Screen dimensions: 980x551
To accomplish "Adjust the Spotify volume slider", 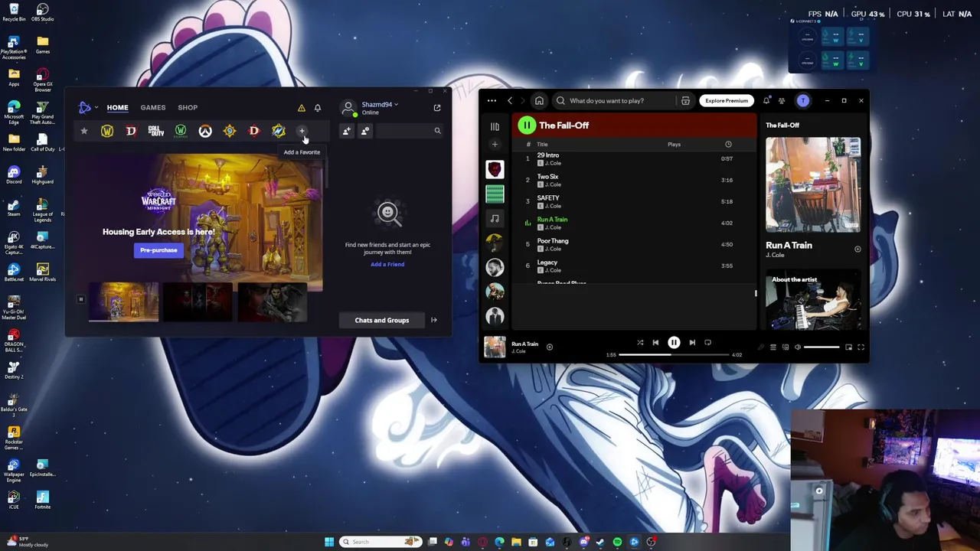I will point(822,347).
